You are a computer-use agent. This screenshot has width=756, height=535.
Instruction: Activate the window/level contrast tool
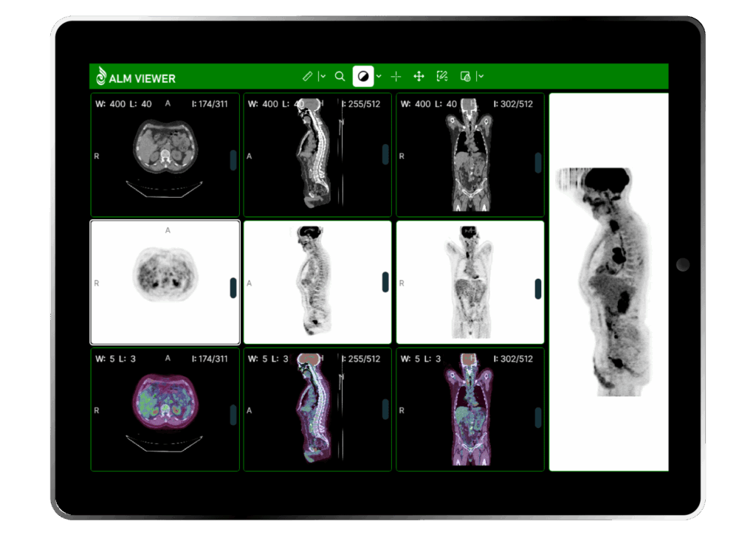point(362,76)
